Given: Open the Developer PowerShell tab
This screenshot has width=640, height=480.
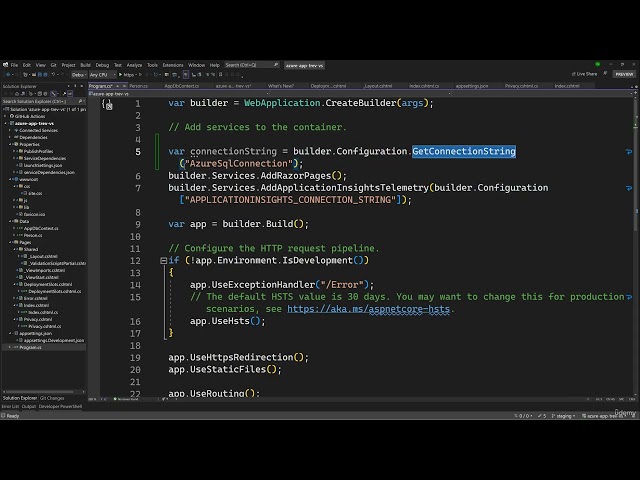Looking at the screenshot, I should 60,407.
